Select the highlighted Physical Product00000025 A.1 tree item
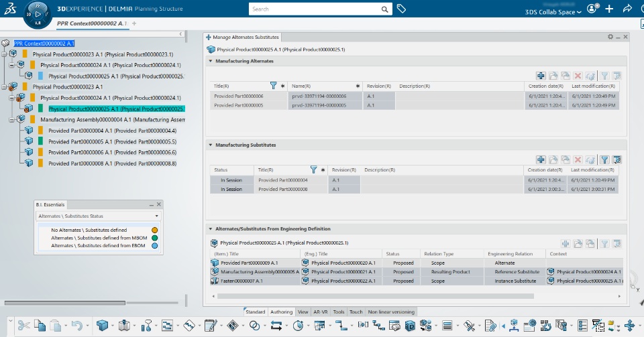The width and height of the screenshot is (644, 337). [116, 109]
